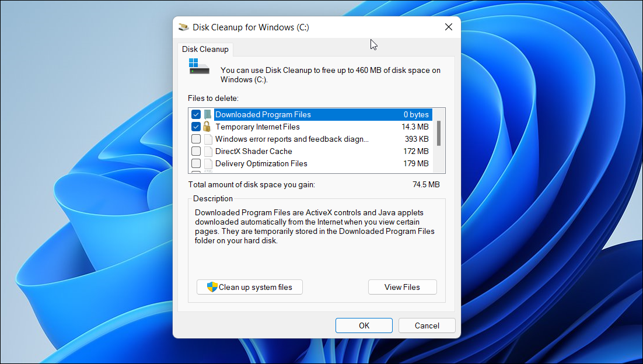
Task: Check the Delivery Optimization Files checkbox
Action: 195,163
